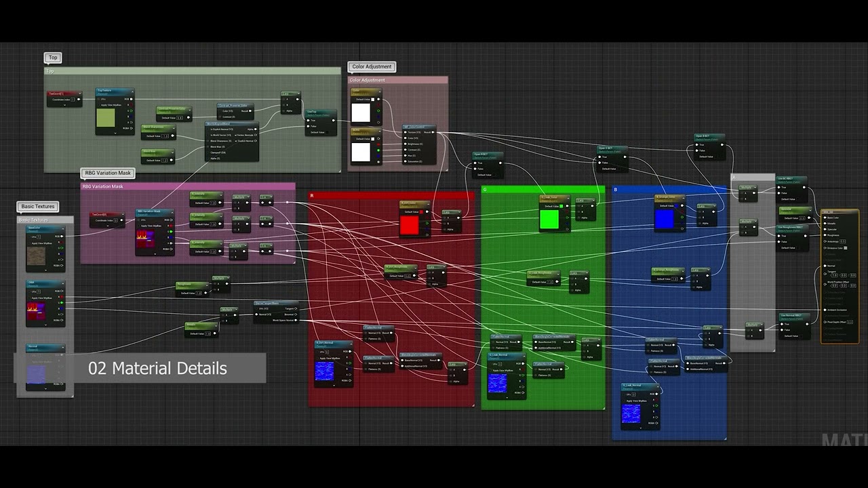Select BlendAngleCorrectedNormals node in red group

click(420, 361)
